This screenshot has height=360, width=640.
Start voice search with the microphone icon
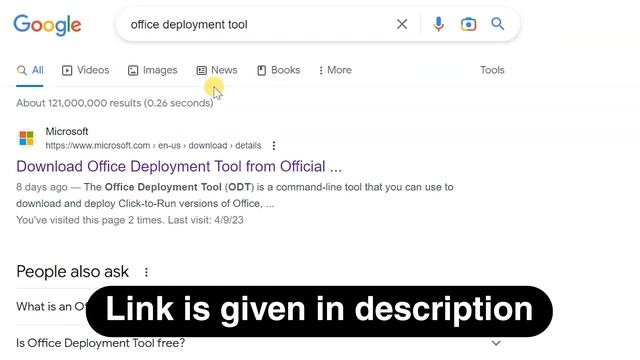pyautogui.click(x=438, y=24)
